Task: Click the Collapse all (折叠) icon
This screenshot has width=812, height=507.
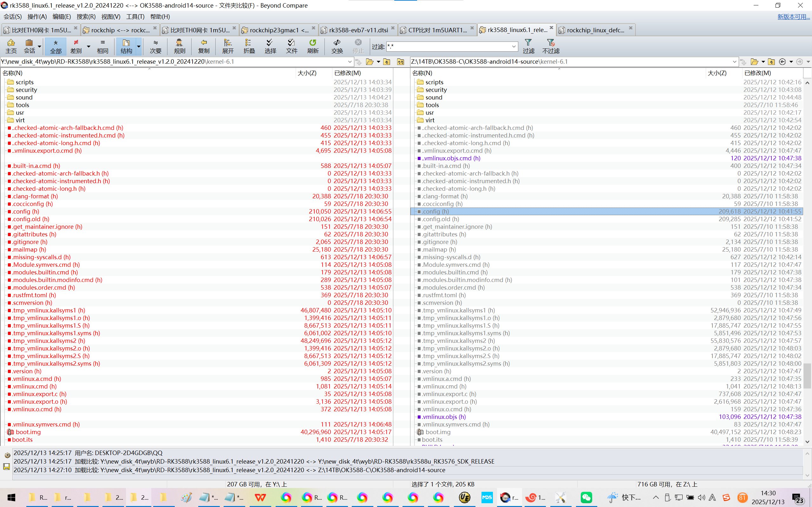Action: [249, 46]
